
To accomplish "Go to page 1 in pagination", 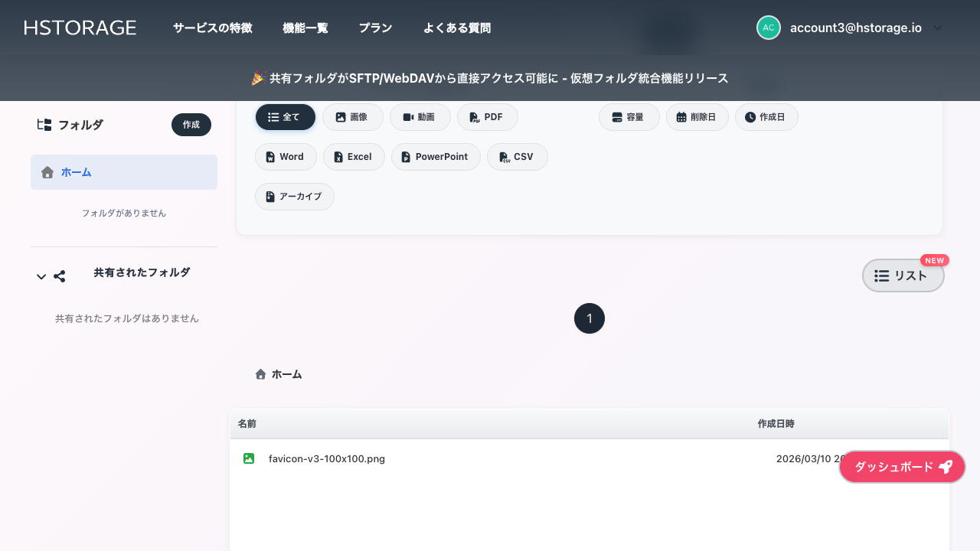I will coord(590,318).
